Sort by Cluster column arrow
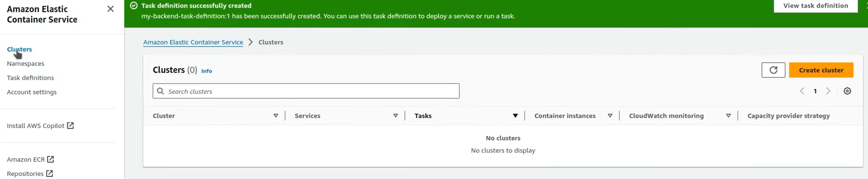Viewport: 868px width, 179px height. [276, 116]
